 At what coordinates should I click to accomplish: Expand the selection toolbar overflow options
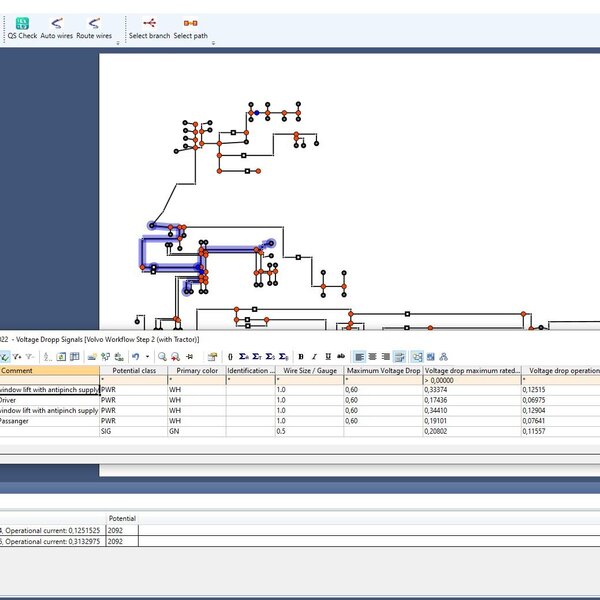click(x=213, y=43)
